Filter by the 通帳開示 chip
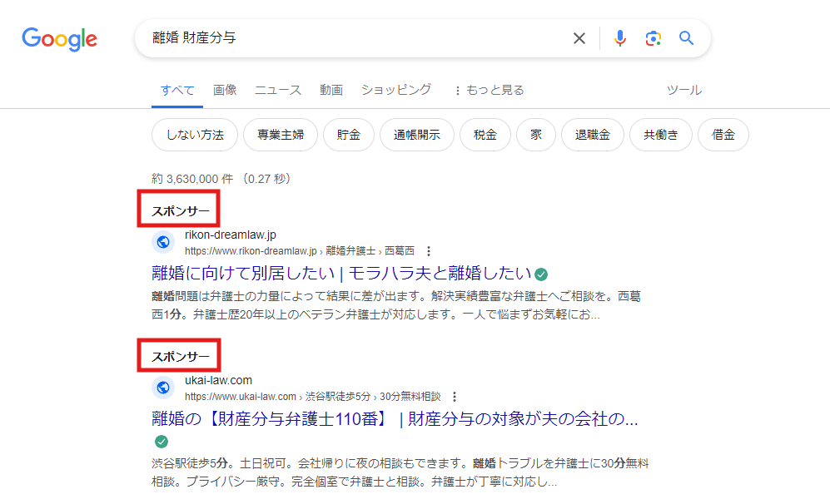 pyautogui.click(x=417, y=135)
